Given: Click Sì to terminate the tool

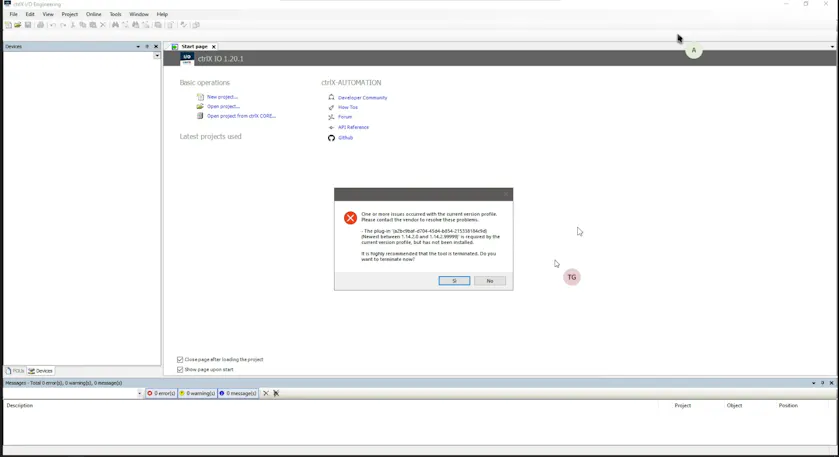Looking at the screenshot, I should [x=454, y=281].
